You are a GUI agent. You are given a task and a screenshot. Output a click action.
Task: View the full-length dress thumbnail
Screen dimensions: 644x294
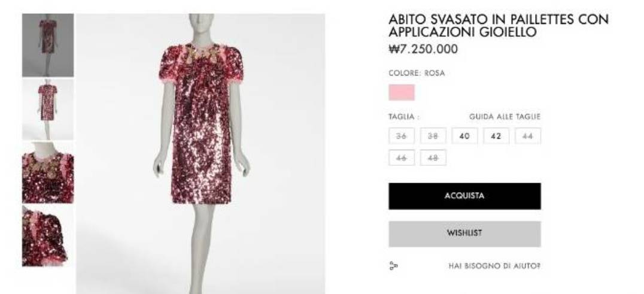click(48, 109)
